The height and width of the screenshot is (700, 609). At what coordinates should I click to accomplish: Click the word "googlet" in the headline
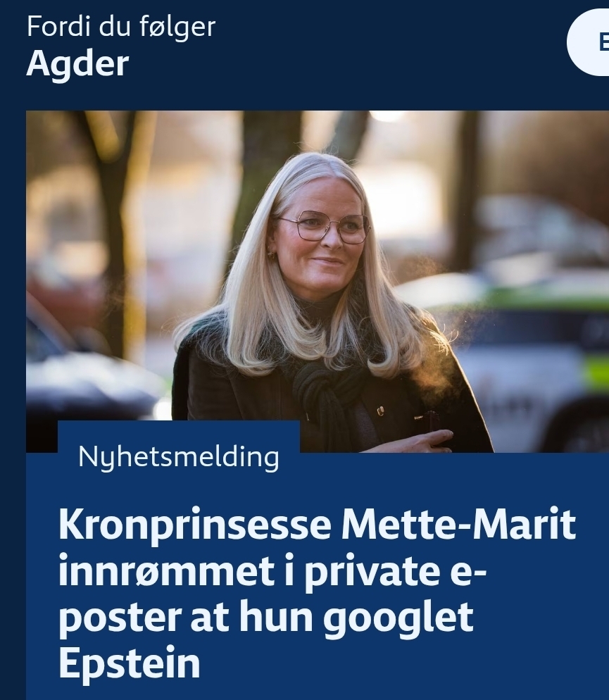[x=398, y=618]
